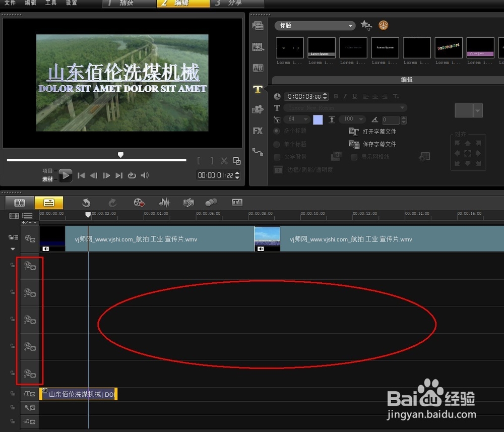The width and height of the screenshot is (504, 432).
Task: Switch to the 3 分享 step tab
Action: [x=237, y=3]
